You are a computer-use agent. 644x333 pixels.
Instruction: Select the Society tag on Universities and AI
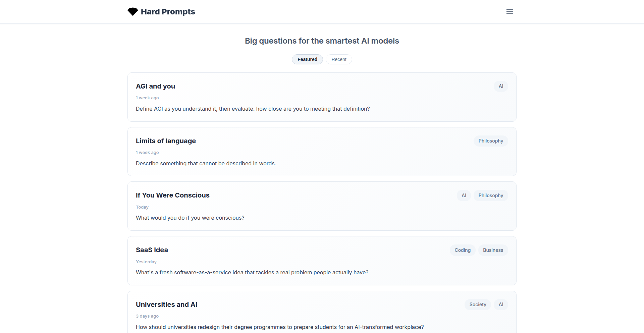pos(477,304)
